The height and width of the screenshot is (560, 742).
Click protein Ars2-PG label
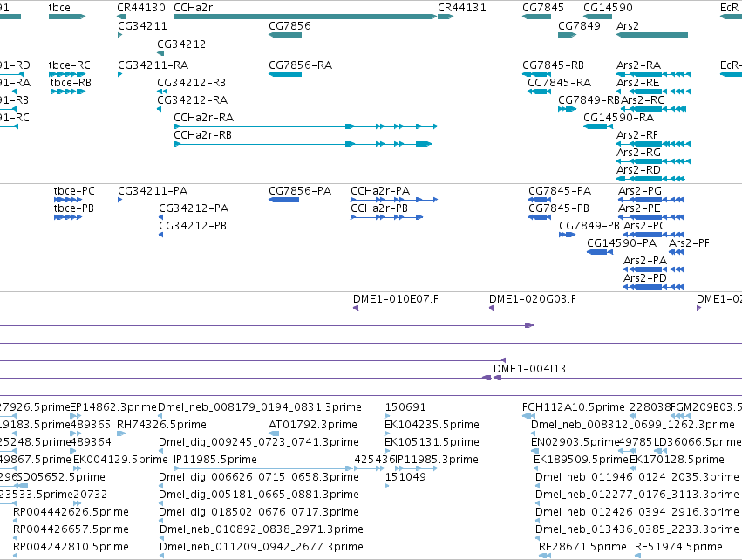tap(640, 191)
